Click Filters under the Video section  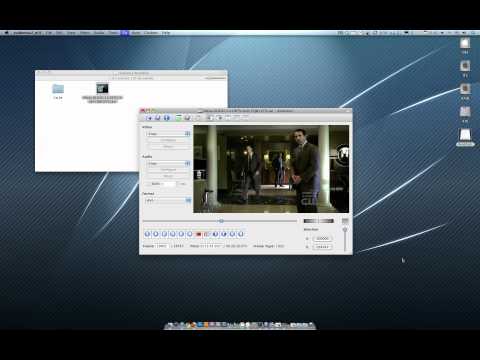coord(168,147)
